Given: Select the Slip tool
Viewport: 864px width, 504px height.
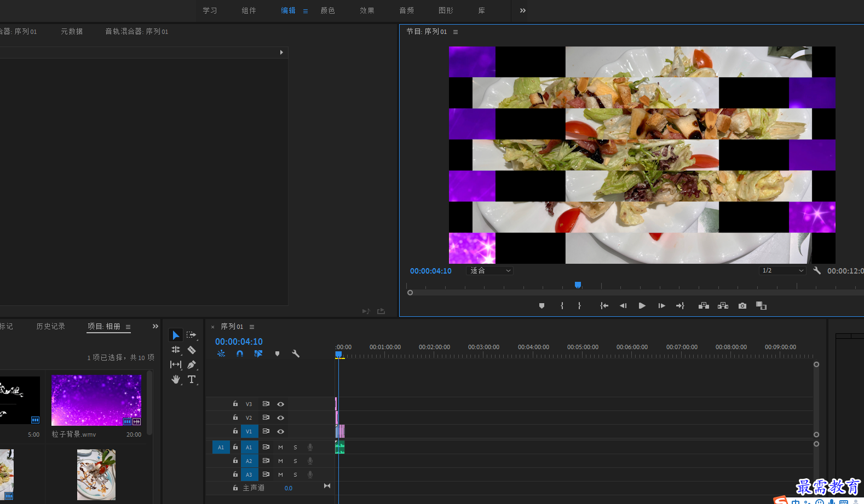Looking at the screenshot, I should pyautogui.click(x=176, y=364).
